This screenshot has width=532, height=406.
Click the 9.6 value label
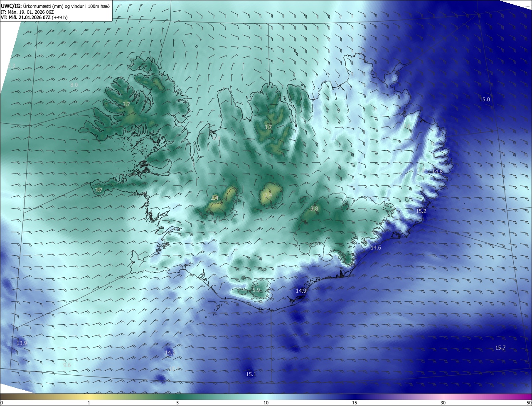tap(67, 365)
